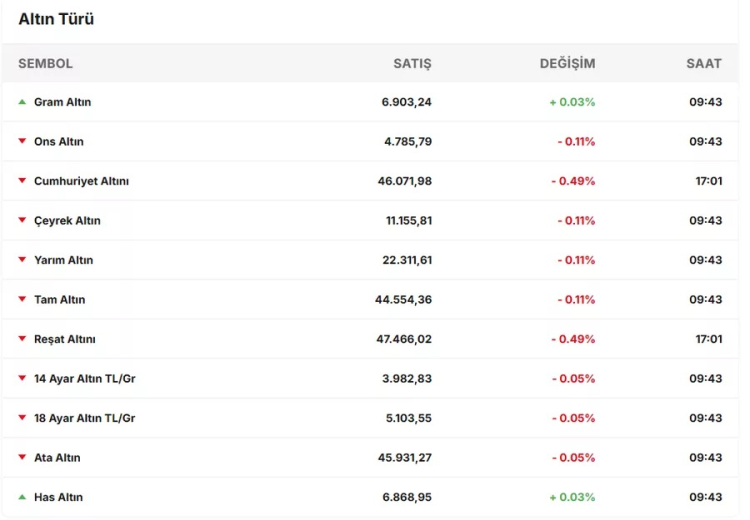Sort by the SATIŞ column header
The height and width of the screenshot is (520, 750).
[x=412, y=63]
